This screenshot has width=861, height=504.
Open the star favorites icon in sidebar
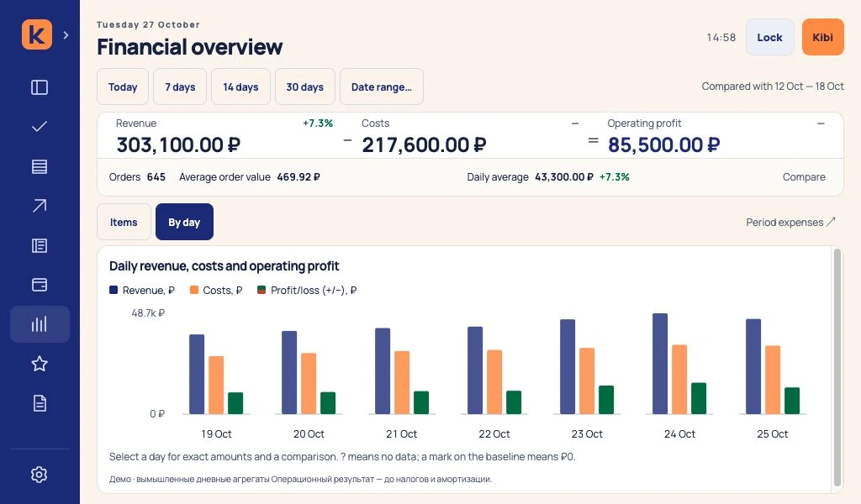tap(40, 364)
